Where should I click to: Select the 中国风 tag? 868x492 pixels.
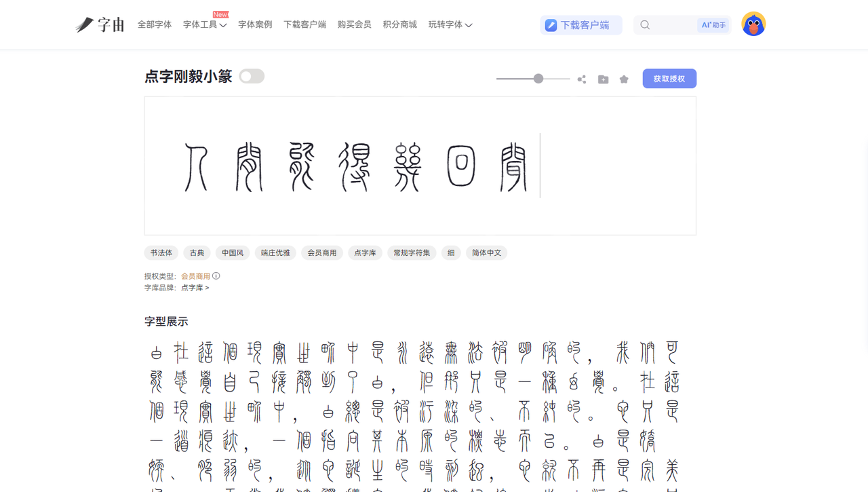point(233,253)
